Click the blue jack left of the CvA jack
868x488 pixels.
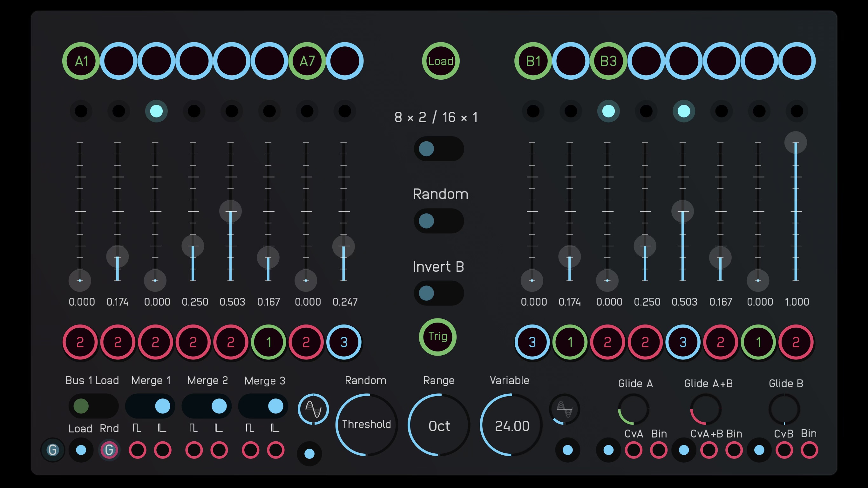click(608, 450)
